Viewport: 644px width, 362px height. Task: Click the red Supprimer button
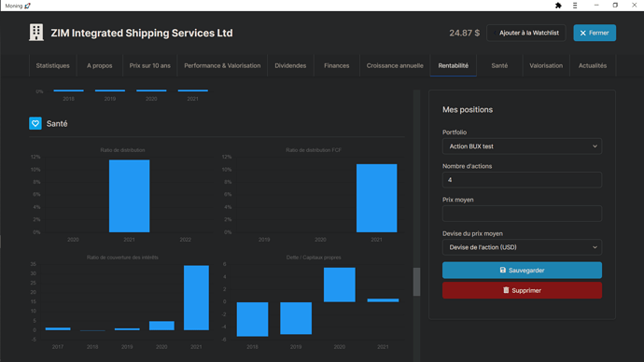tap(522, 290)
